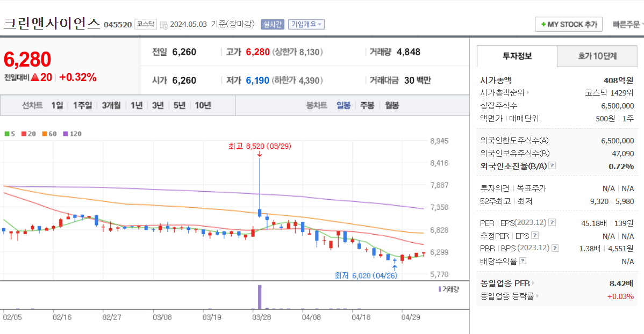Image resolution: width=644 pixels, height=334 pixels.
Task: Click the 코스닥 market badge
Action: (145, 24)
